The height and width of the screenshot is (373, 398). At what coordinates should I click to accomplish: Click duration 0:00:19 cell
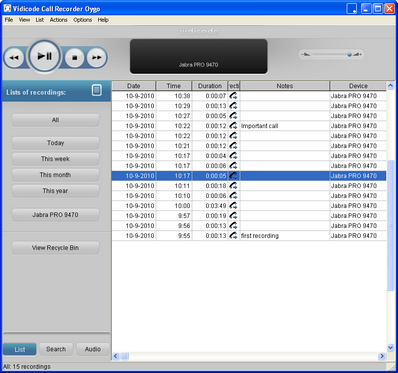(x=210, y=216)
